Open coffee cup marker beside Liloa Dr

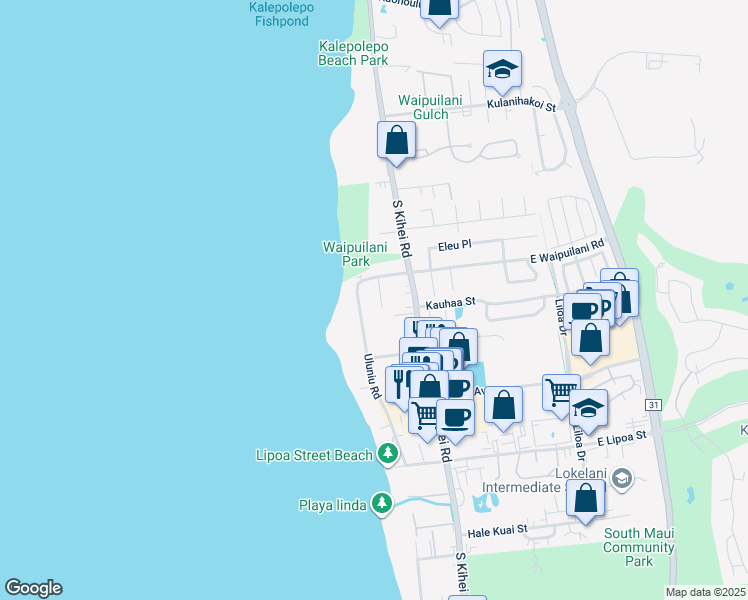[582, 311]
